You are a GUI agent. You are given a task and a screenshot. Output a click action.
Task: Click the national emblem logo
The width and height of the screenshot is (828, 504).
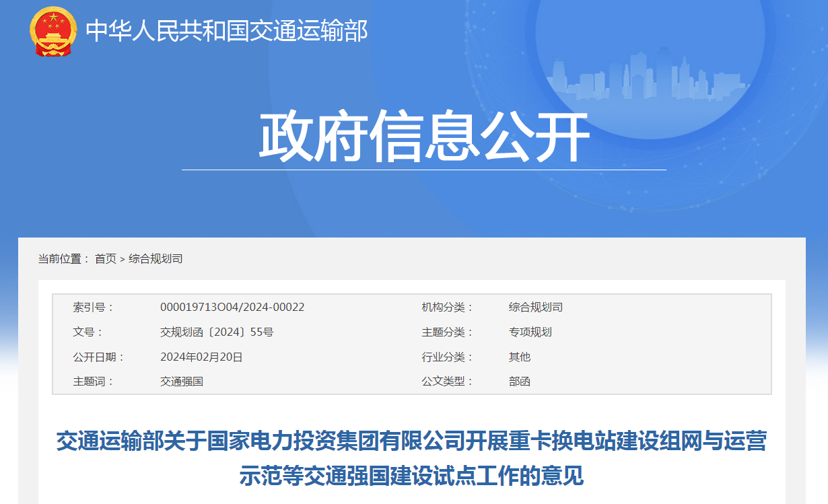point(53,31)
